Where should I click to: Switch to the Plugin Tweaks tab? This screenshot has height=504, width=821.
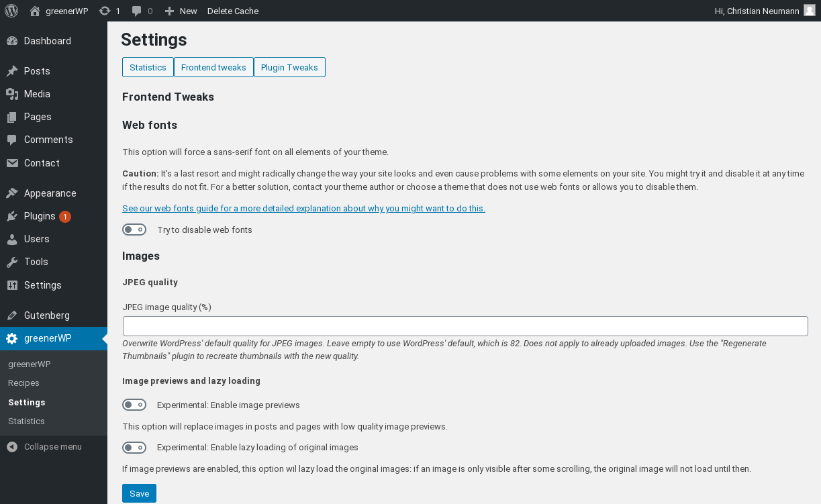click(x=289, y=67)
